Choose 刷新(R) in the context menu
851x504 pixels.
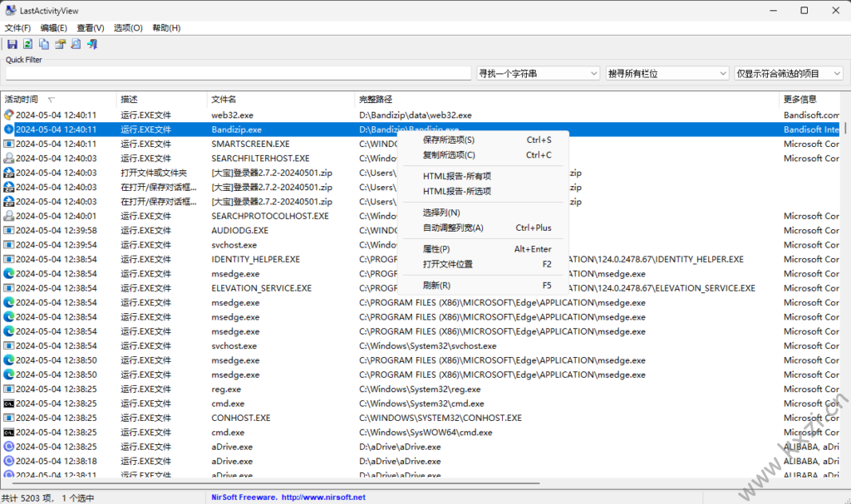483,286
